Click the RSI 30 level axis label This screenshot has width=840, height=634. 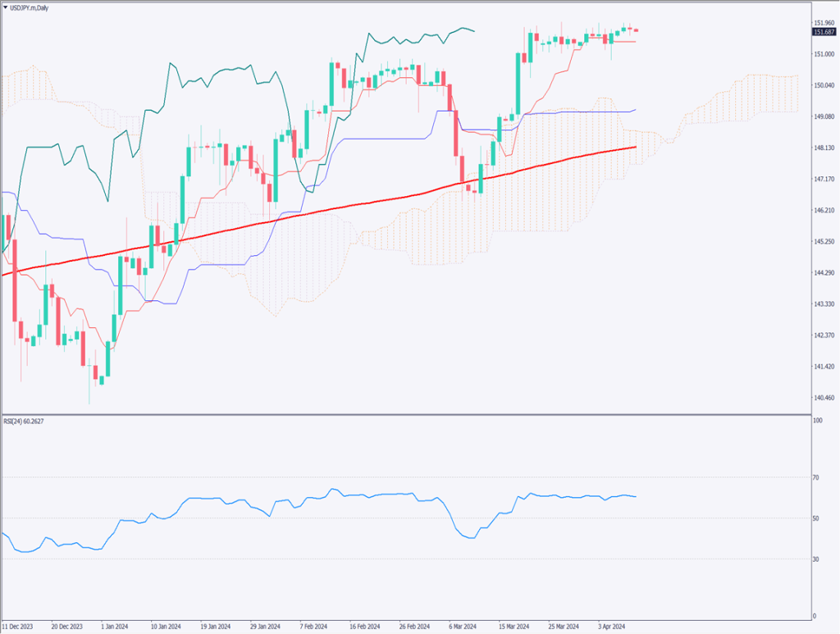[x=816, y=559]
